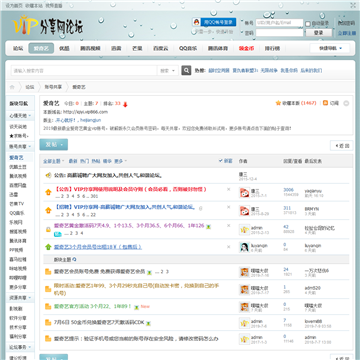The image size is (360, 360).
Task: Open the 论坛 nav tab
Action: click(x=18, y=48)
